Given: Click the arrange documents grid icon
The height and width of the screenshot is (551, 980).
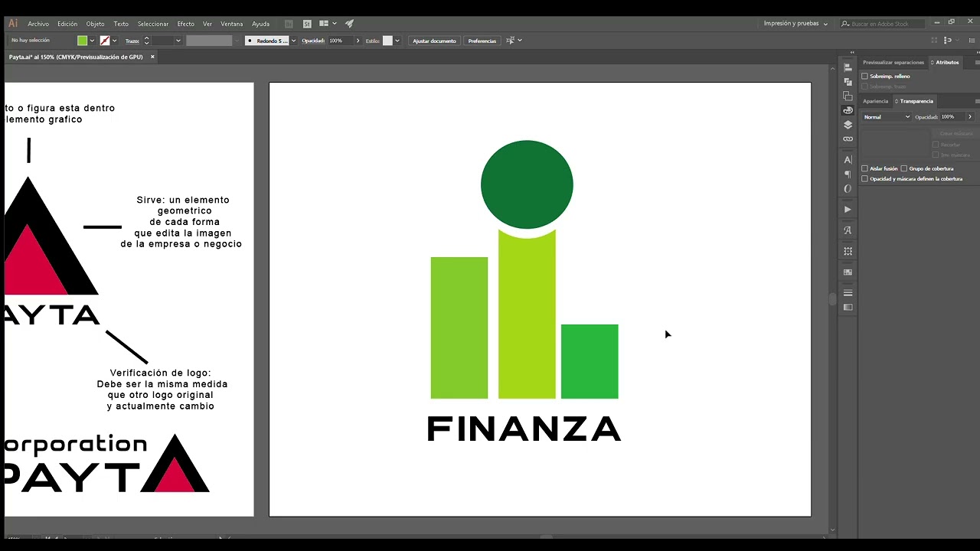Looking at the screenshot, I should [324, 24].
